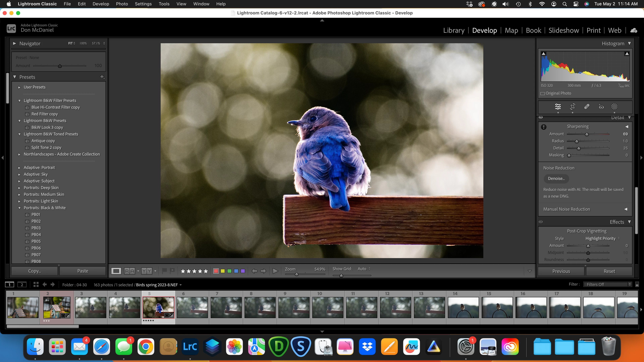Screen dimensions: 644x362
Task: Click the Loupe view icon in toolbar
Action: [x=116, y=271]
